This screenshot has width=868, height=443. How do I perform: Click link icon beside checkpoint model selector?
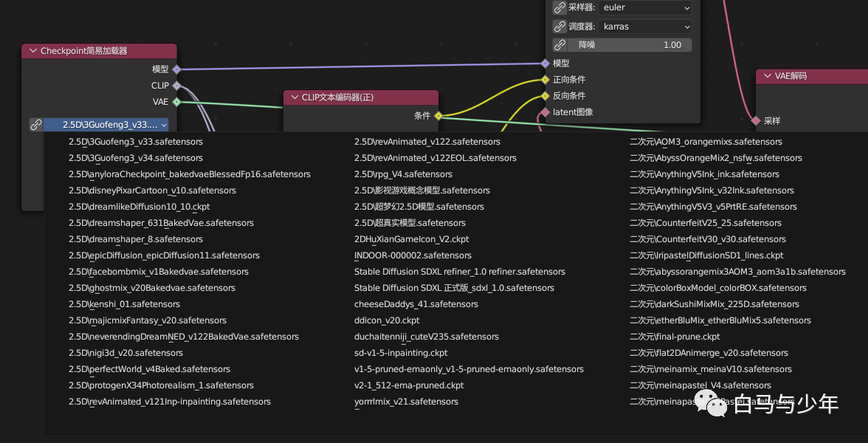click(36, 126)
